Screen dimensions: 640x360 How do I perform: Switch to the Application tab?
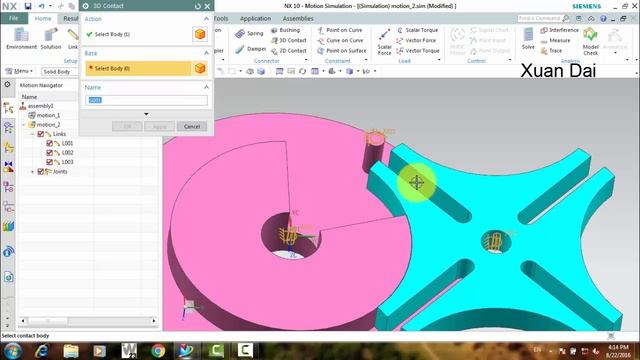255,18
